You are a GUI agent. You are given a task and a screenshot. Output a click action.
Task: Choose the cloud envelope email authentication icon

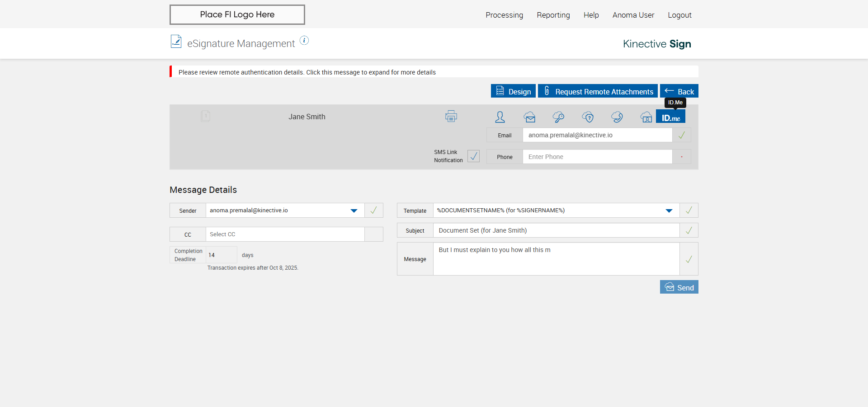pos(530,117)
